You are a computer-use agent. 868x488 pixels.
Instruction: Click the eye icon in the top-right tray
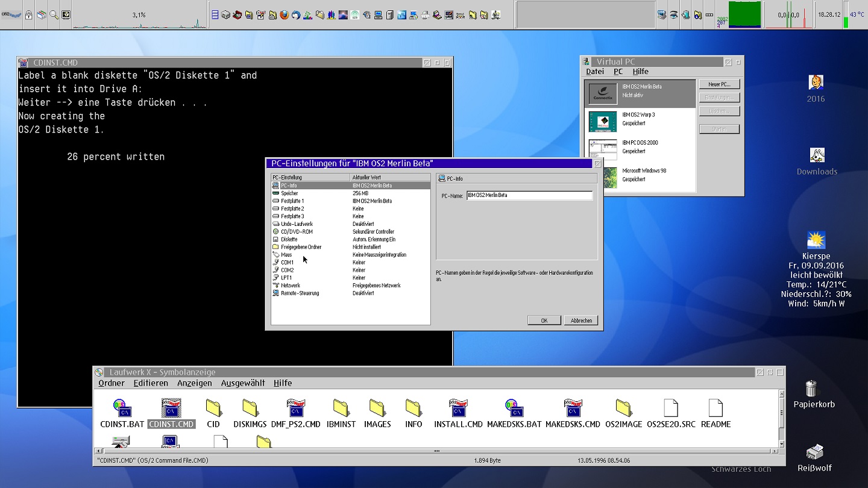point(674,14)
